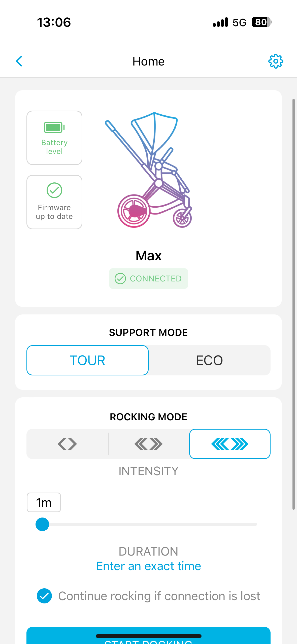This screenshot has width=297, height=644.
Task: Tap the phone battery indicator in status bar
Action: (262, 22)
